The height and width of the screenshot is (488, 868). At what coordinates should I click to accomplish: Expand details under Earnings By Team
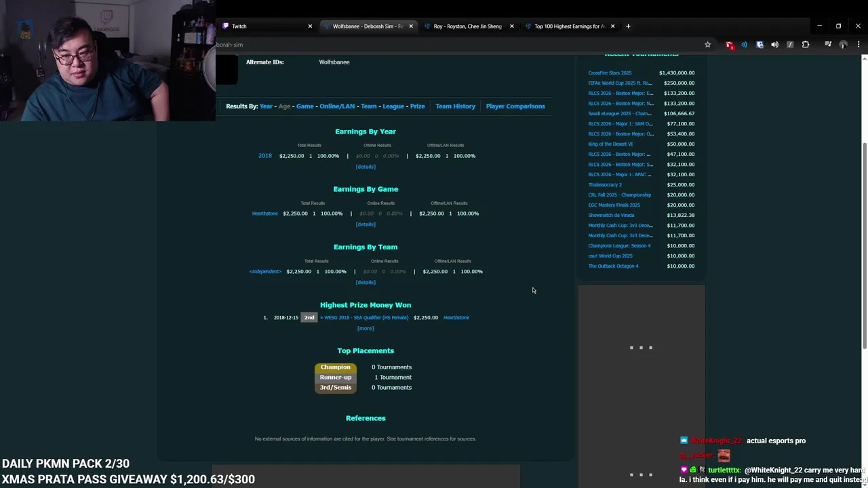[x=366, y=283]
